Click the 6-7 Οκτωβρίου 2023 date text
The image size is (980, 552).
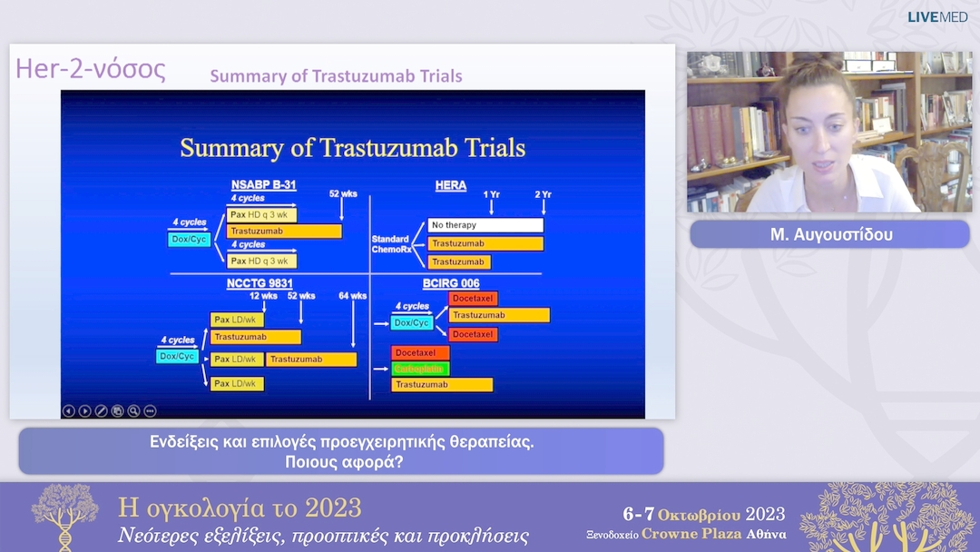703,514
